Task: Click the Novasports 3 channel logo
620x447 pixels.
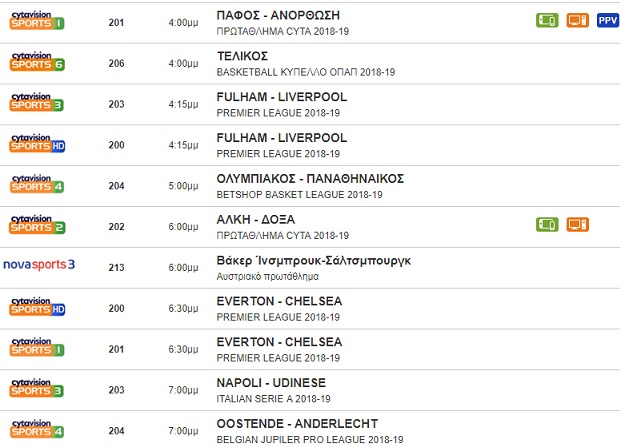Action: (x=40, y=265)
